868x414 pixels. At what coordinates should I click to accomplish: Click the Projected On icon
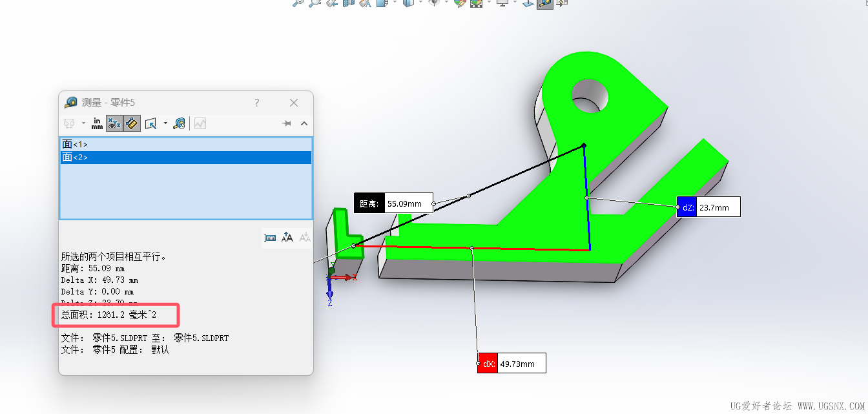151,123
